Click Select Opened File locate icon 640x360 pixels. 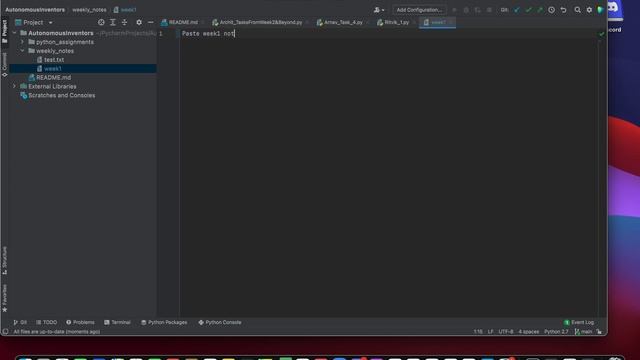(x=101, y=22)
